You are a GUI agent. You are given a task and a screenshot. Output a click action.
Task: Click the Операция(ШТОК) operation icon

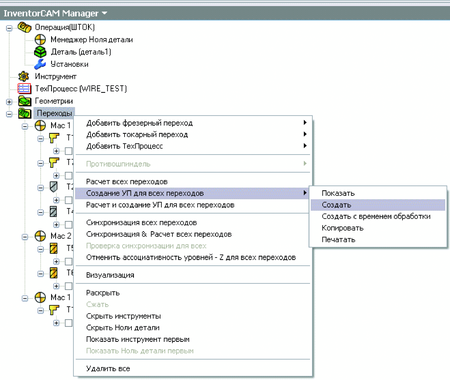pyautogui.click(x=24, y=27)
